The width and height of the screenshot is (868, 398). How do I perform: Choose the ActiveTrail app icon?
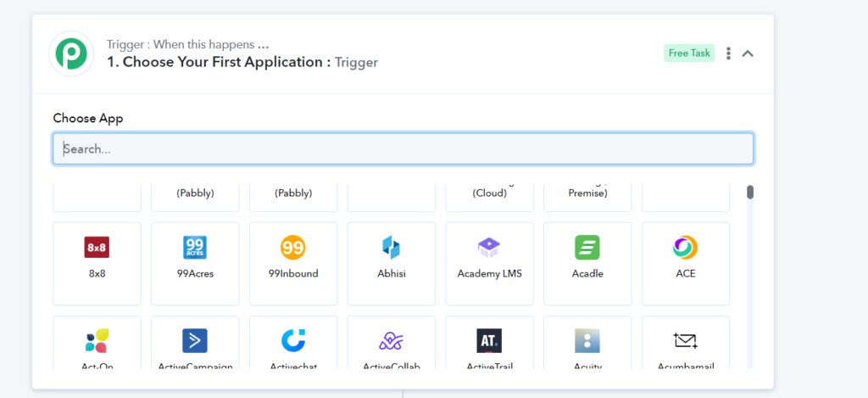(489, 341)
